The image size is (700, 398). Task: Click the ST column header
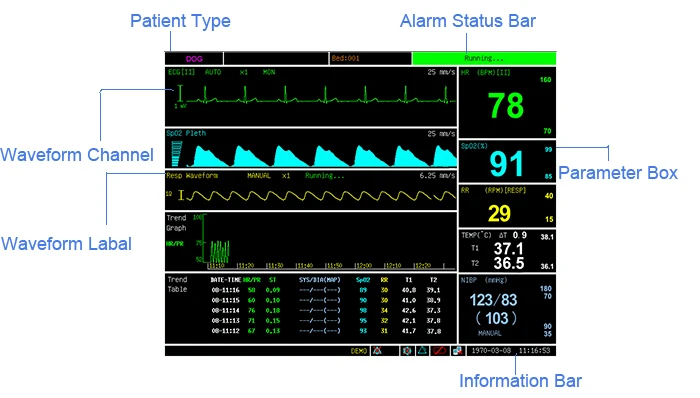272,280
